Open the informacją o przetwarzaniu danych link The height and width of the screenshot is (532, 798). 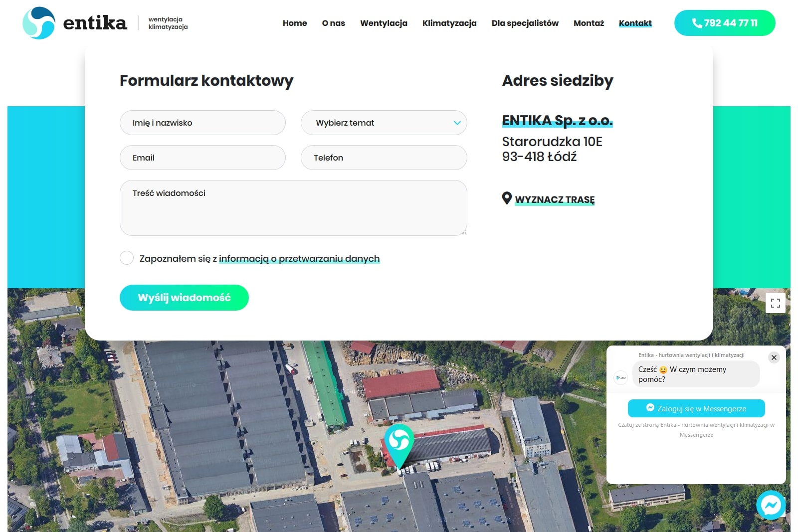pyautogui.click(x=299, y=259)
